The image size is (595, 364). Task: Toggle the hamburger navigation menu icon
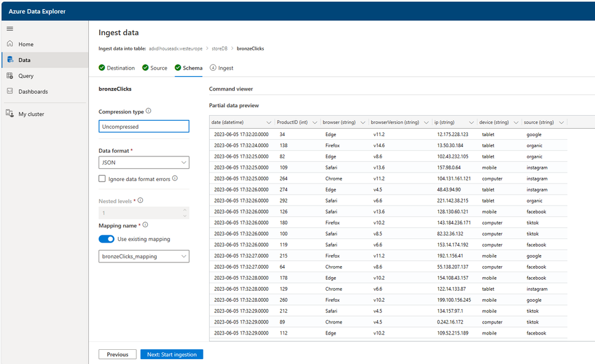point(10,28)
